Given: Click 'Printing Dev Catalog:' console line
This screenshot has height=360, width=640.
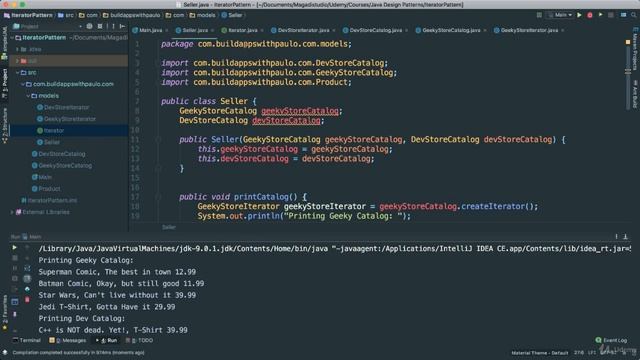Looking at the screenshot, I should click(x=82, y=318).
